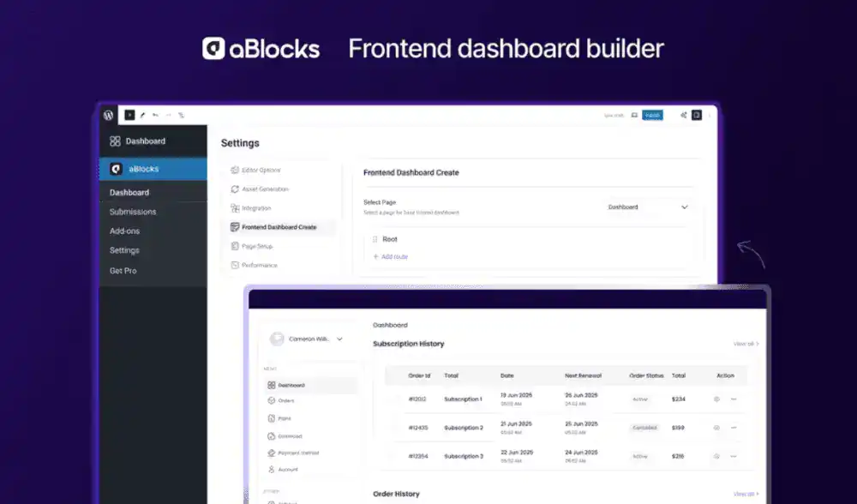Click the block inserter icon in toolbar
The image size is (857, 504).
tap(129, 115)
